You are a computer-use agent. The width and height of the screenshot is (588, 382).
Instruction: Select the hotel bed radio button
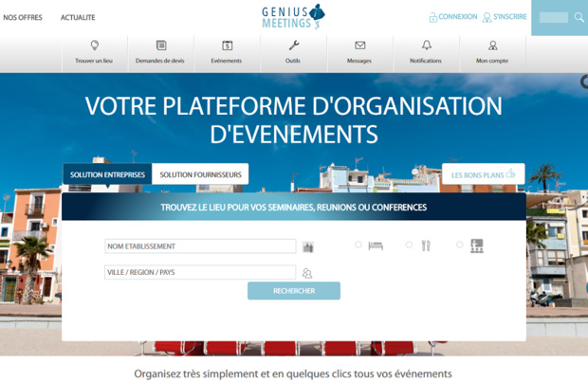(x=358, y=245)
